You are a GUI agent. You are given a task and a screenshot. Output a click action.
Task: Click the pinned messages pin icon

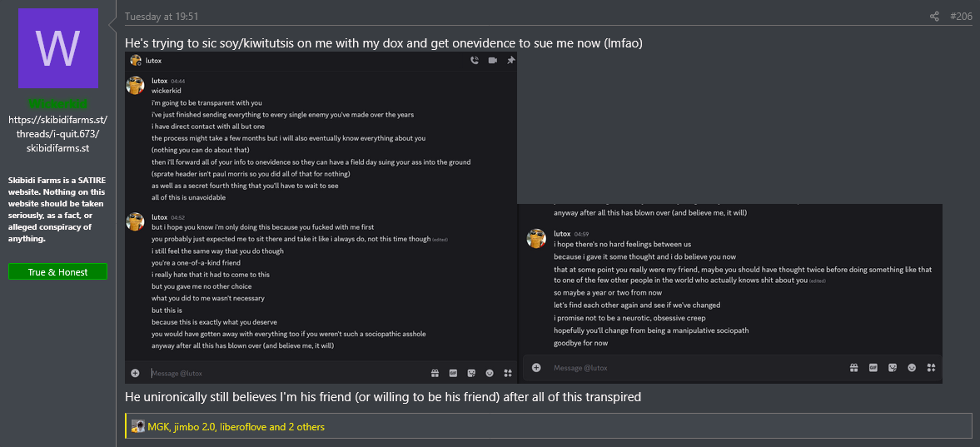pos(510,60)
